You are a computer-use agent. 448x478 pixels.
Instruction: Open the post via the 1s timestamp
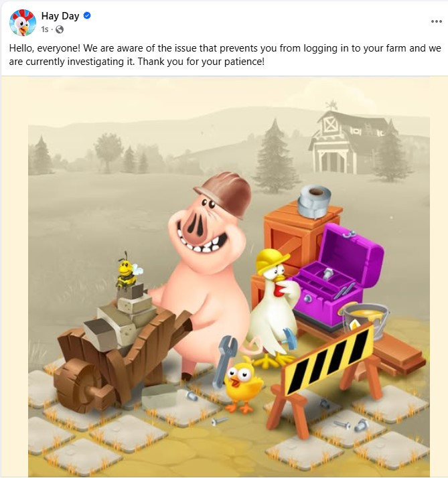point(44,29)
